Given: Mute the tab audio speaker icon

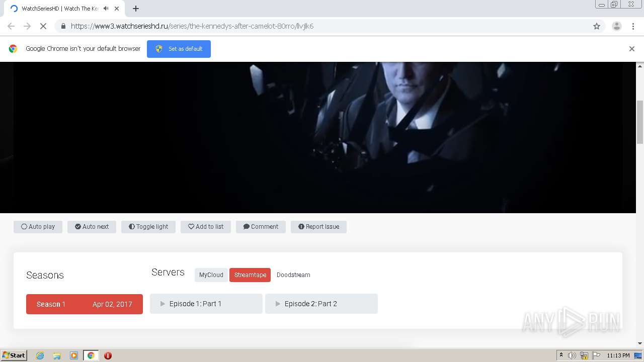Looking at the screenshot, I should (106, 9).
